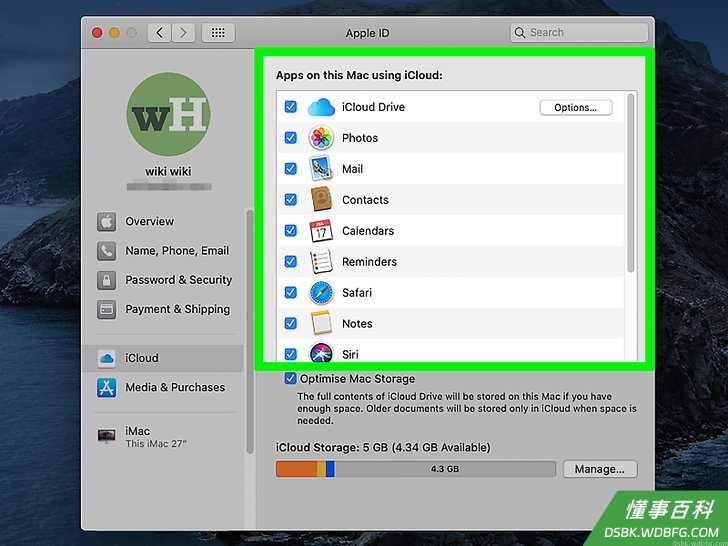Disable Calendars syncing checkbox
This screenshot has height=546, width=728.
click(x=291, y=231)
